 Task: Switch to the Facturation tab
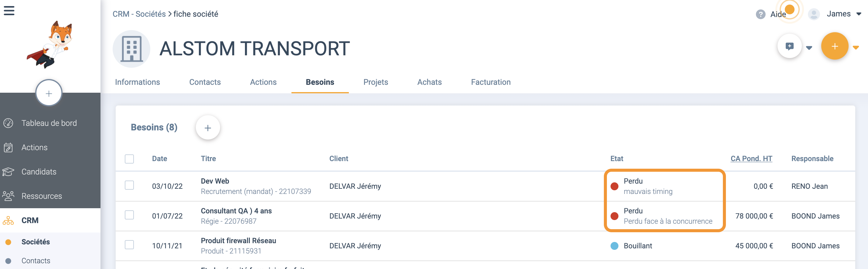click(x=491, y=82)
